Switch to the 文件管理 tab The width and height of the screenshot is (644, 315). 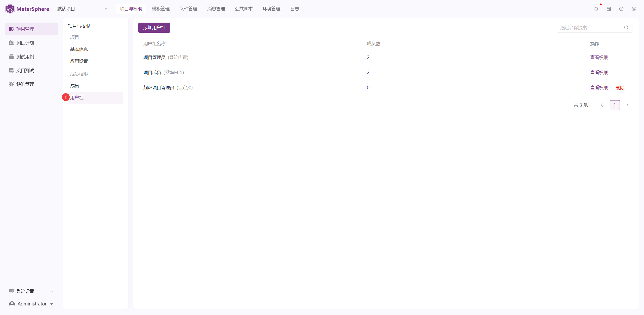point(188,9)
